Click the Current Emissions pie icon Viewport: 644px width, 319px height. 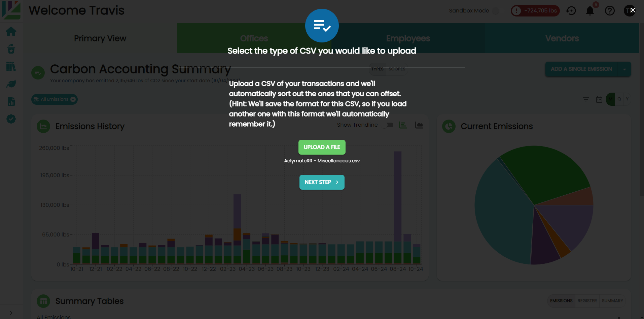[x=449, y=126]
